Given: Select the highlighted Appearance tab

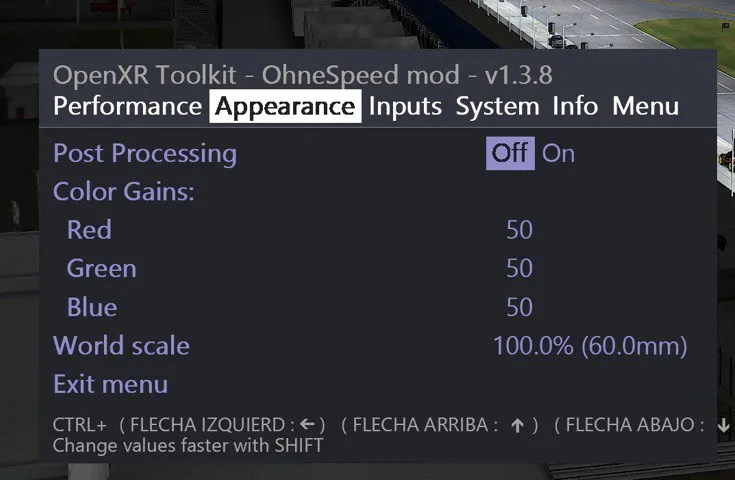Looking at the screenshot, I should 285,106.
